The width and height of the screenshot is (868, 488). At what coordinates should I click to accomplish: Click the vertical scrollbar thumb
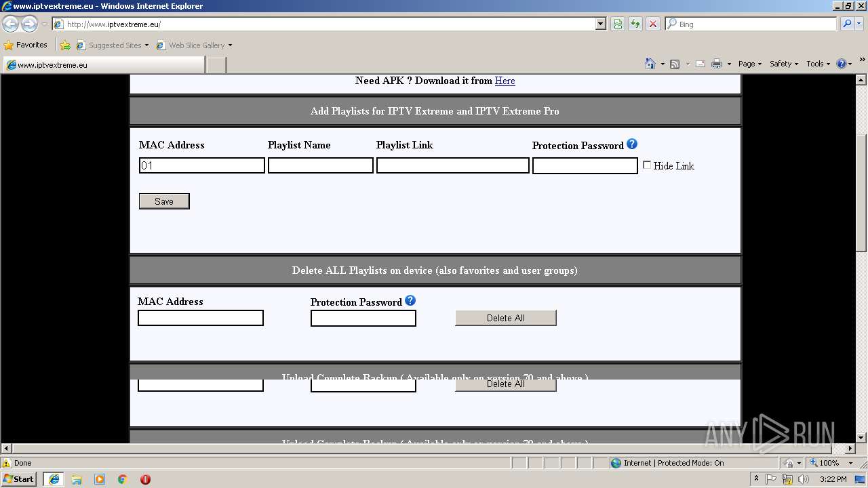[861, 193]
